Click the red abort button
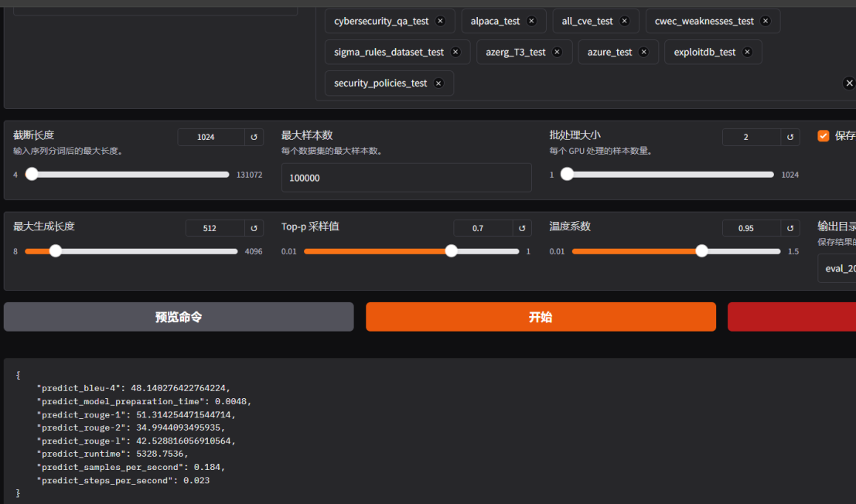 (x=792, y=317)
